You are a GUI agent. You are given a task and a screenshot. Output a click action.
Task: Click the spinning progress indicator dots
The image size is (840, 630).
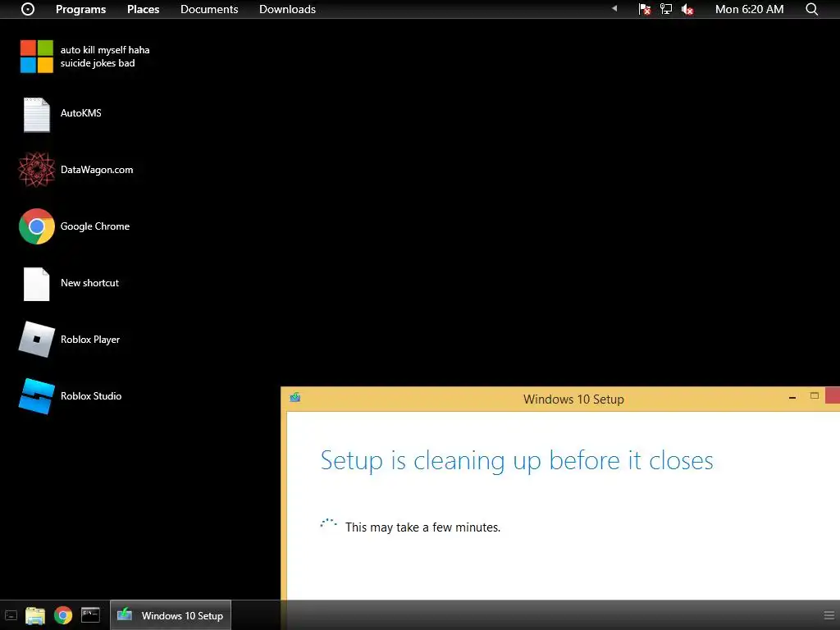coord(328,524)
